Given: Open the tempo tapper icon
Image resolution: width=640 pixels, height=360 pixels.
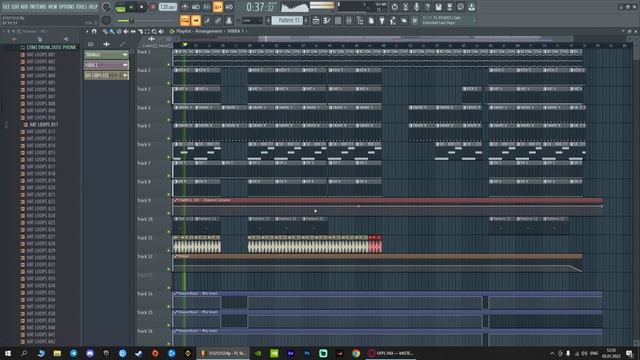Looking at the screenshot, I should pos(393,20).
